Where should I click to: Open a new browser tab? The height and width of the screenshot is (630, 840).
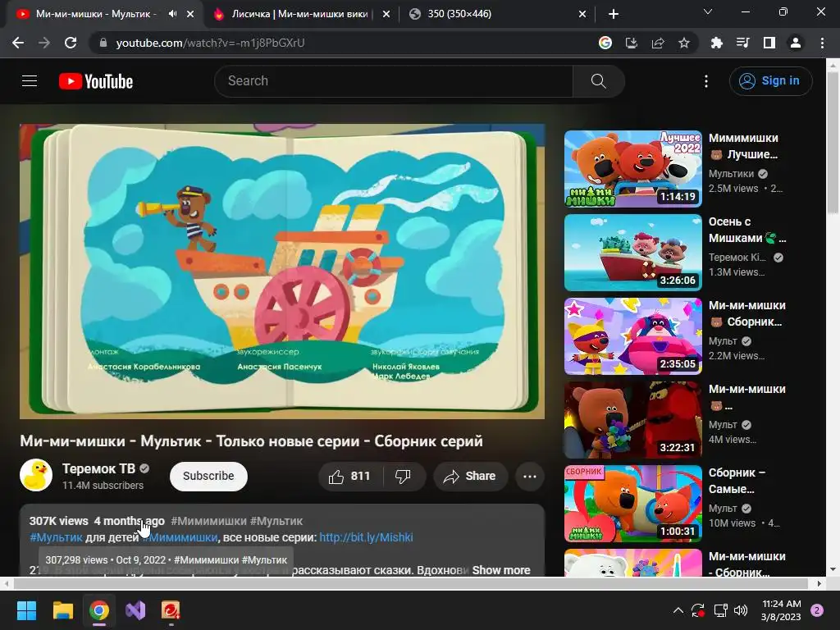point(614,14)
